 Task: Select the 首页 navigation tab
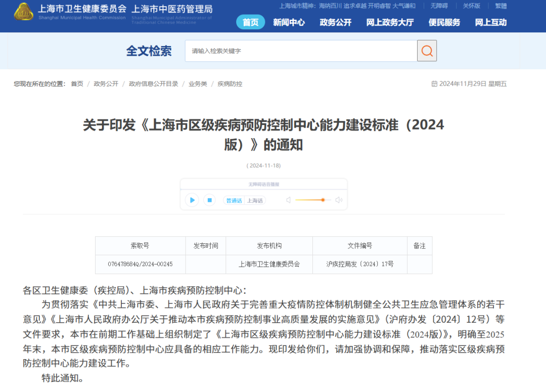click(x=250, y=22)
